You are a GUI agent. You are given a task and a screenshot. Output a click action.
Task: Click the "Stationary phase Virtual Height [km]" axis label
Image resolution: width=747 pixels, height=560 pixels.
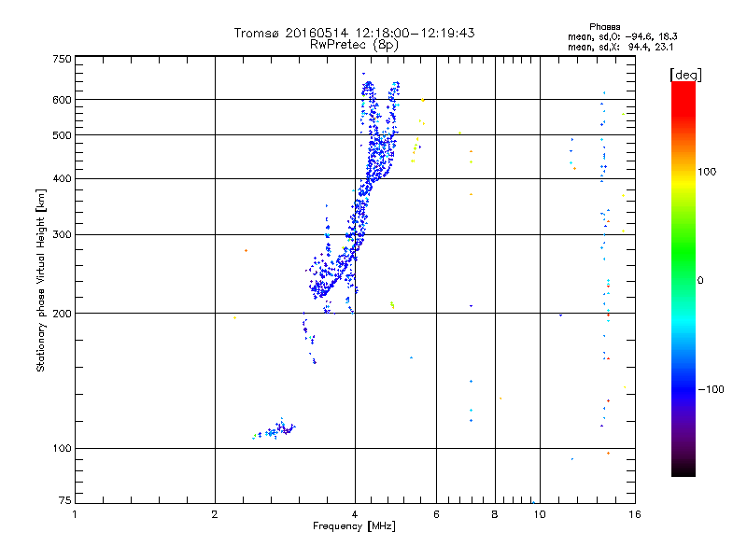click(40, 280)
